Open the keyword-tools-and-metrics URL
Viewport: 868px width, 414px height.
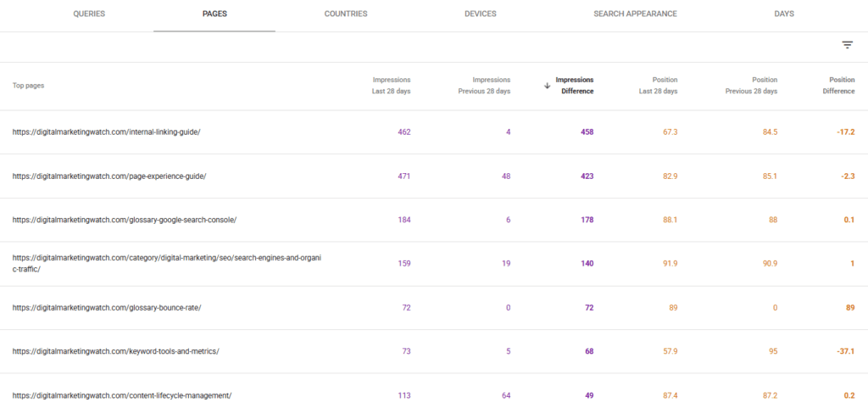pos(115,351)
